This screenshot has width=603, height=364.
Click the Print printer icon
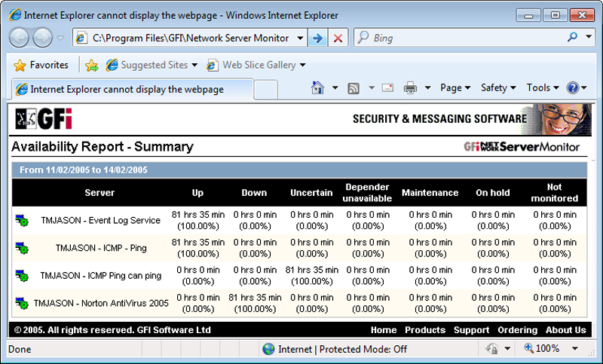point(410,88)
